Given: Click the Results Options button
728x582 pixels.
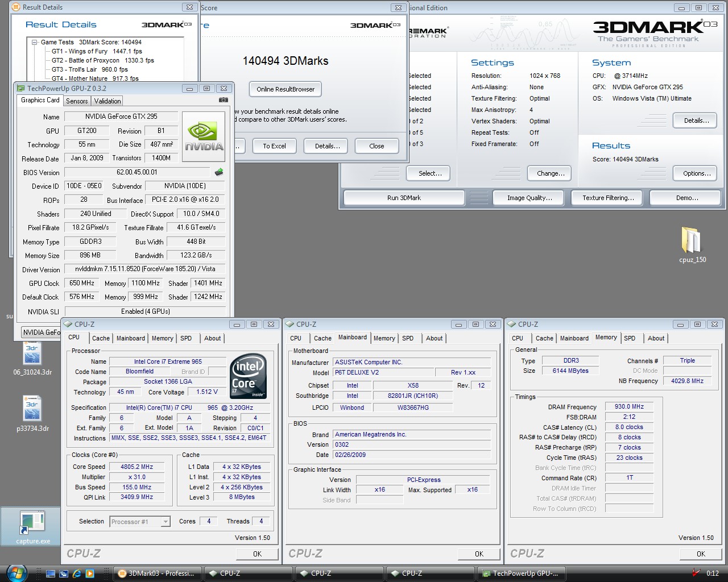Looking at the screenshot, I should 696,173.
